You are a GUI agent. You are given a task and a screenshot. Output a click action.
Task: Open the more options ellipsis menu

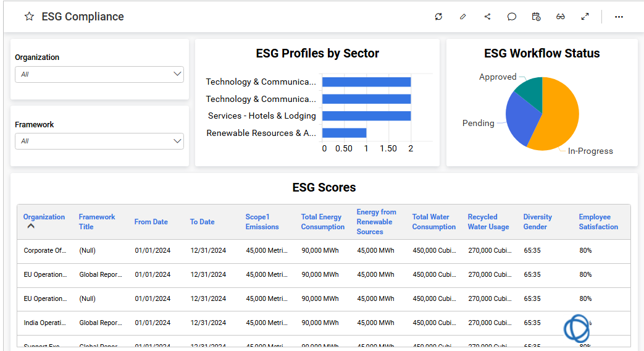pos(619,17)
